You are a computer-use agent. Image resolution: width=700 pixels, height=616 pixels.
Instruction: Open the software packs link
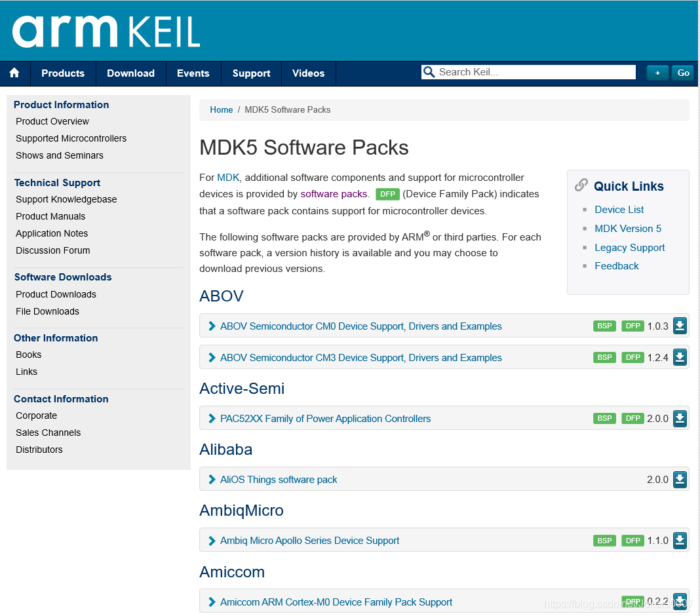click(x=334, y=194)
